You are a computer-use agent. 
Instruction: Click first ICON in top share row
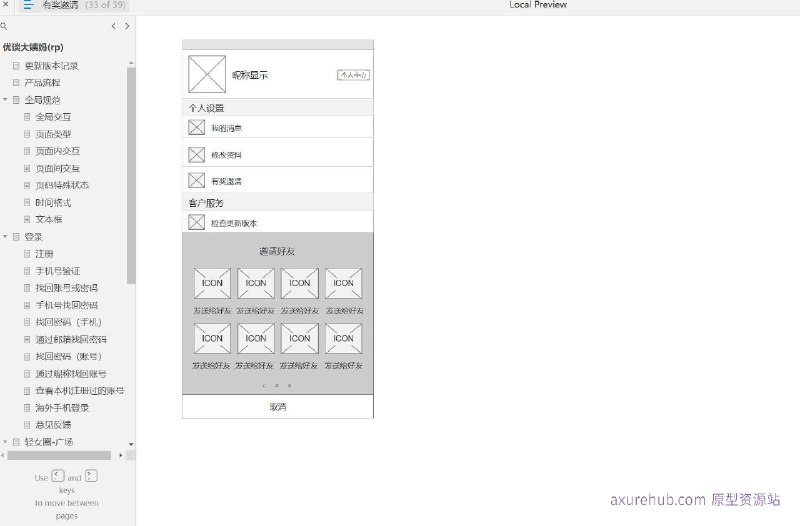tap(212, 283)
